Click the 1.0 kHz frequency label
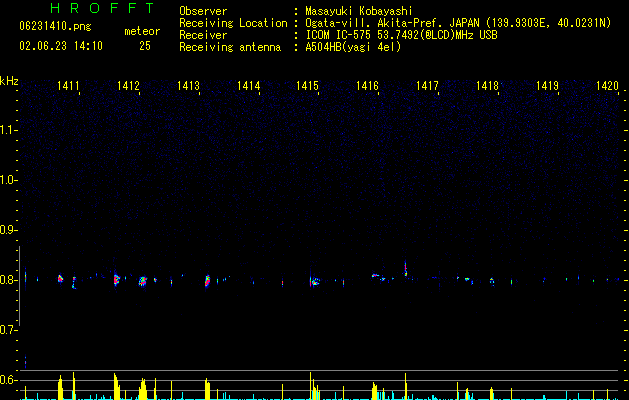Screen dimensions: 629x400 click(x=8, y=180)
